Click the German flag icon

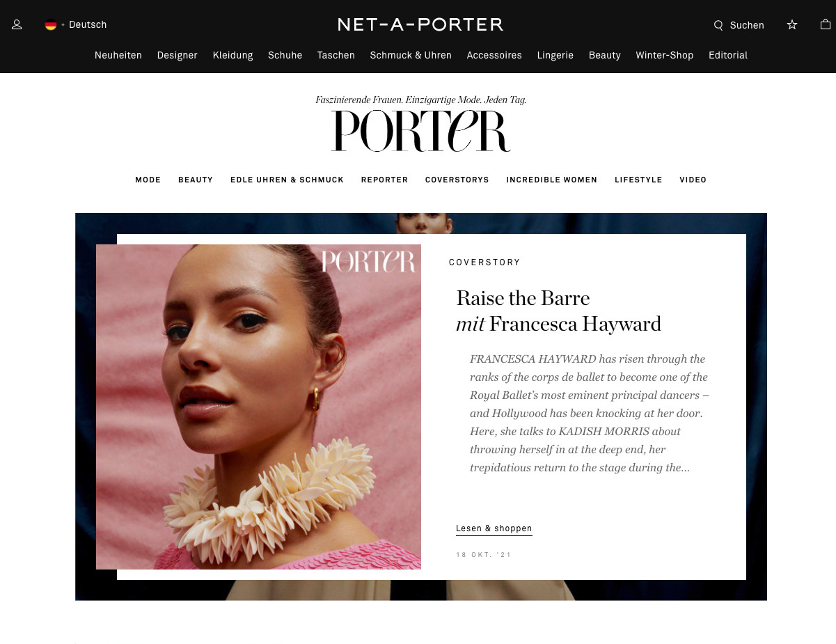click(51, 24)
